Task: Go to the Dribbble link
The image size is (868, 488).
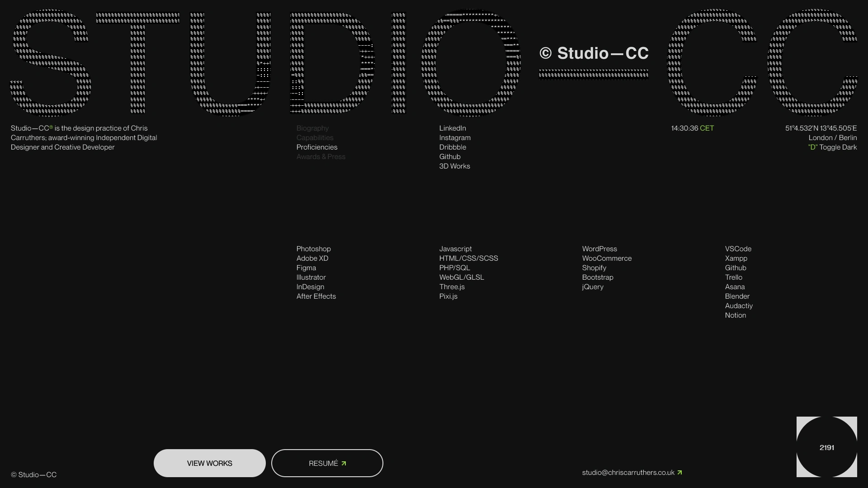Action: pos(453,147)
